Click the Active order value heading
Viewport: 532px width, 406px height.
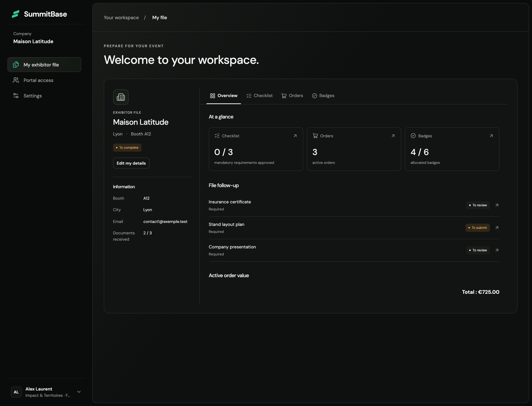229,276
